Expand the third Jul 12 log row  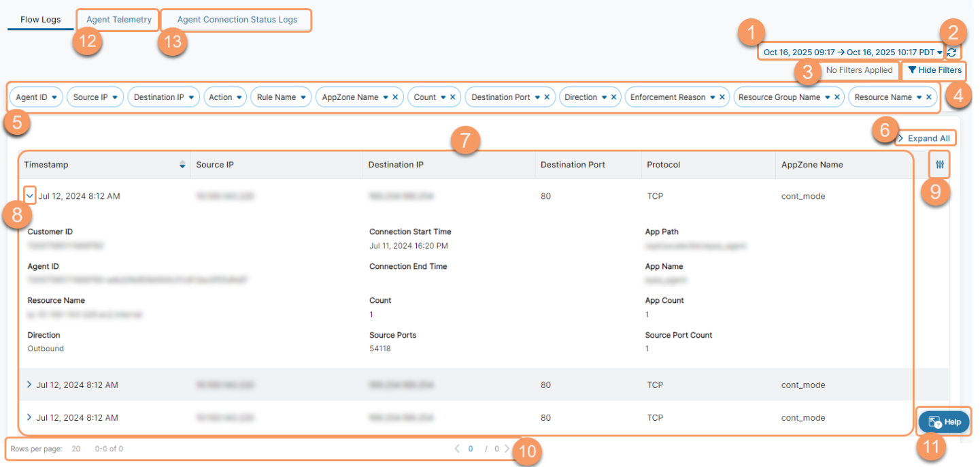[29, 417]
